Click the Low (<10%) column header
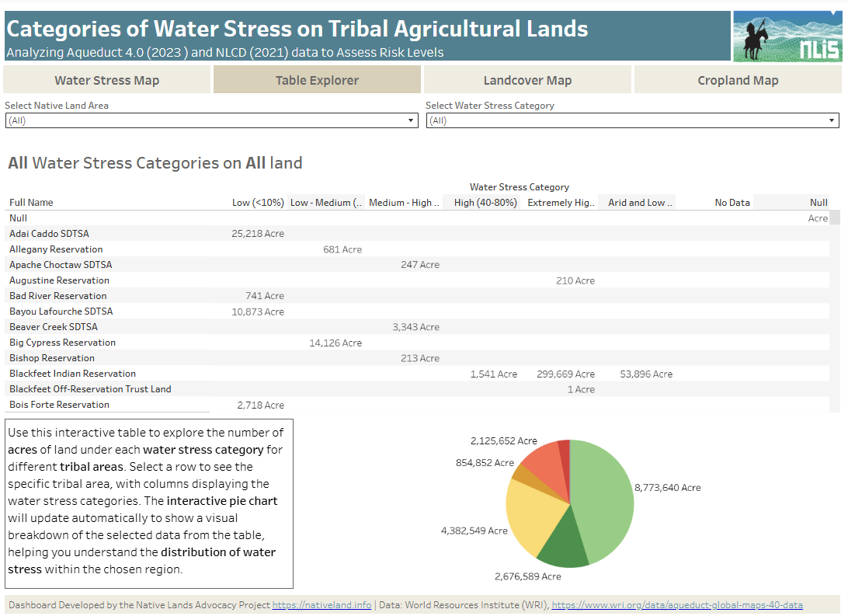 coord(258,202)
